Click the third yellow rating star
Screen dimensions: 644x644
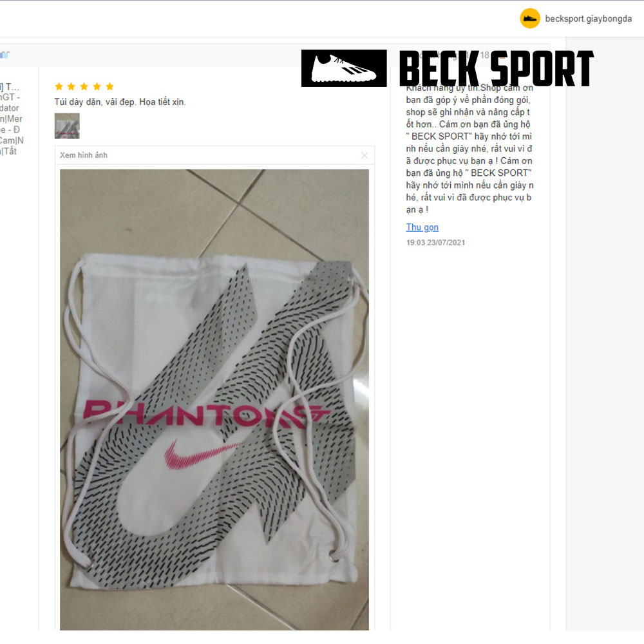point(84,86)
